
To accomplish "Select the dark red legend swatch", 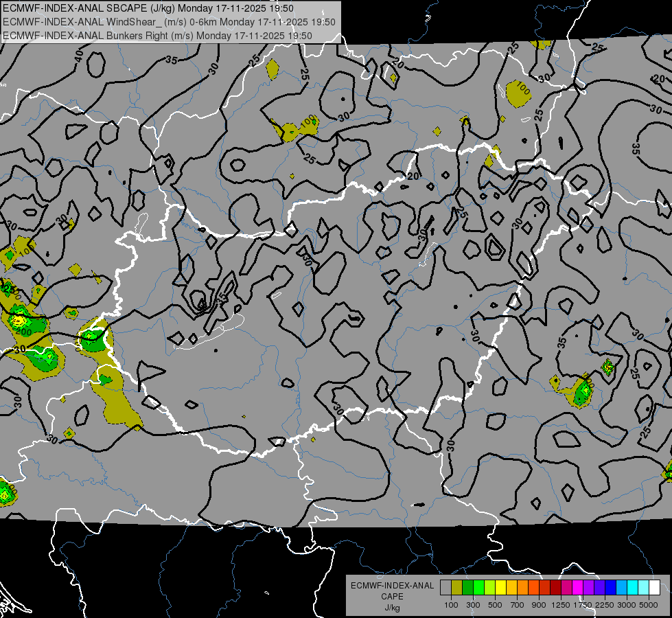I will coord(555,588).
